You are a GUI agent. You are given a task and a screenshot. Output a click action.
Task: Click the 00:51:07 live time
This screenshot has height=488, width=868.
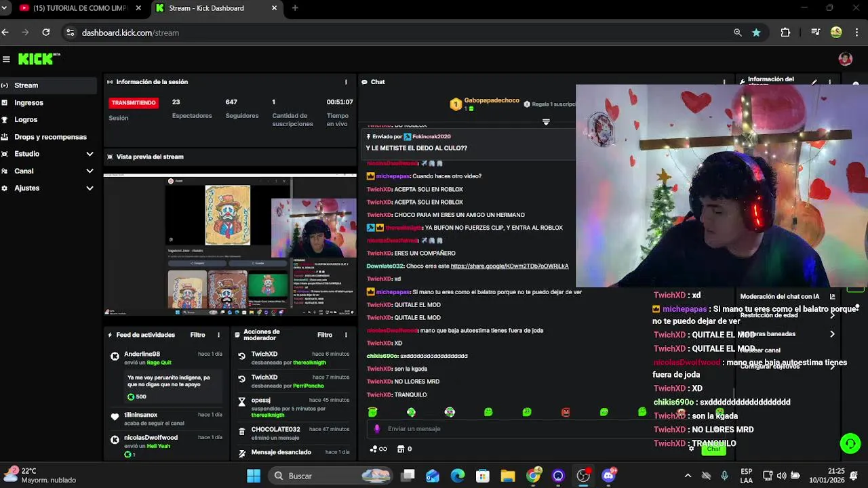[x=340, y=102]
